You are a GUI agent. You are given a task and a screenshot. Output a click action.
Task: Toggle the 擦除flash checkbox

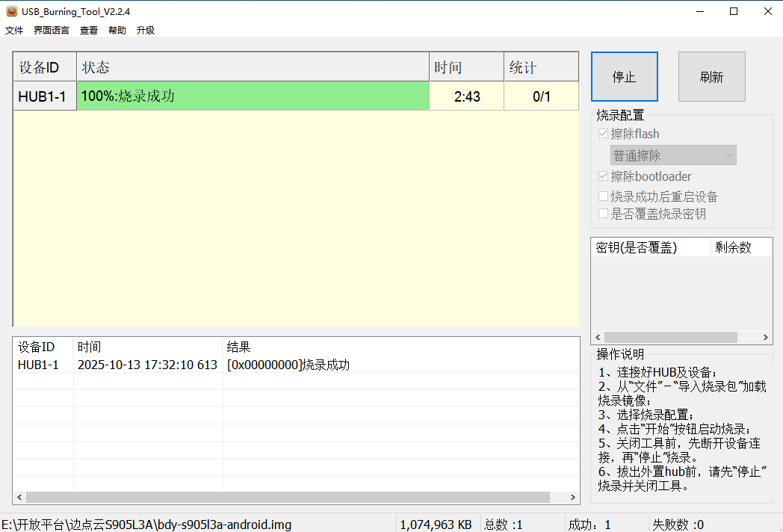(603, 133)
